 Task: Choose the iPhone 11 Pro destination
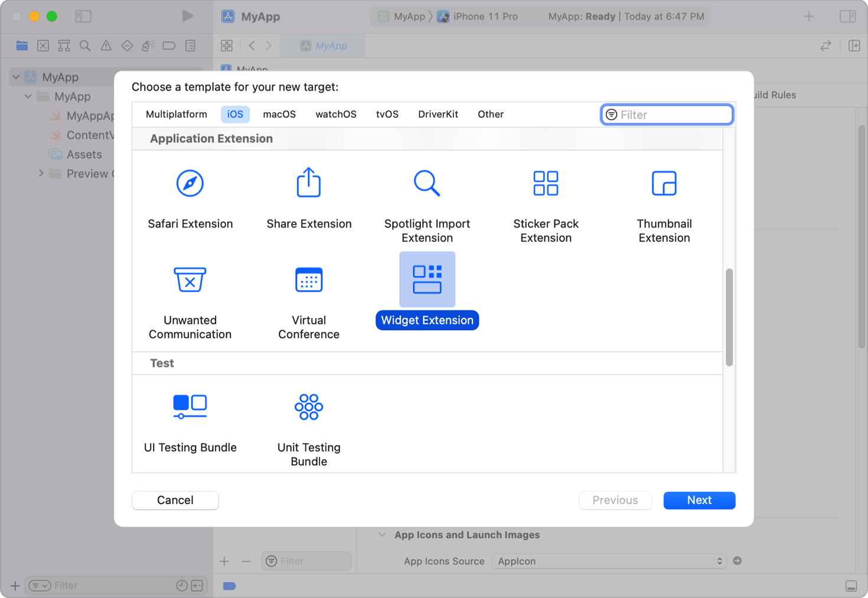point(478,16)
